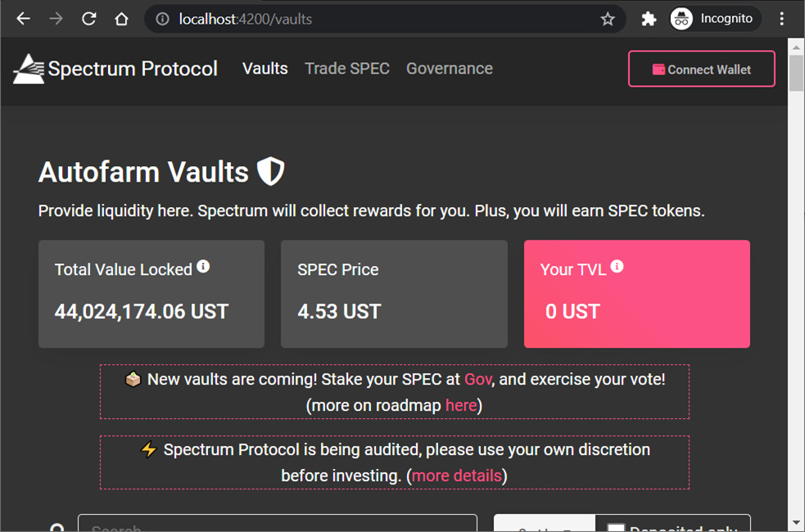
Task: Switch to the Trade SPEC tab
Action: tap(347, 69)
